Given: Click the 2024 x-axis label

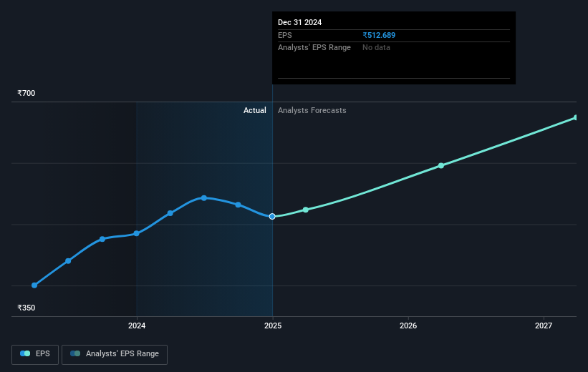Looking at the screenshot, I should pyautogui.click(x=137, y=325).
